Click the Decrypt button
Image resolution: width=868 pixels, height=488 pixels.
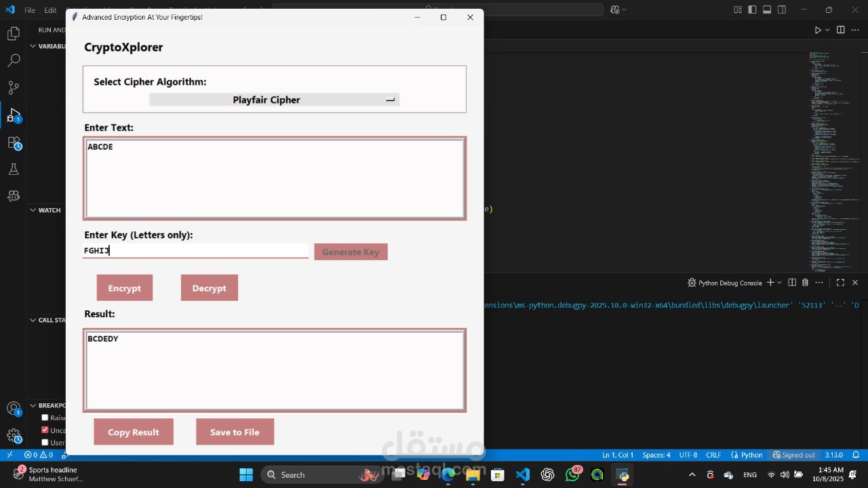pos(210,288)
